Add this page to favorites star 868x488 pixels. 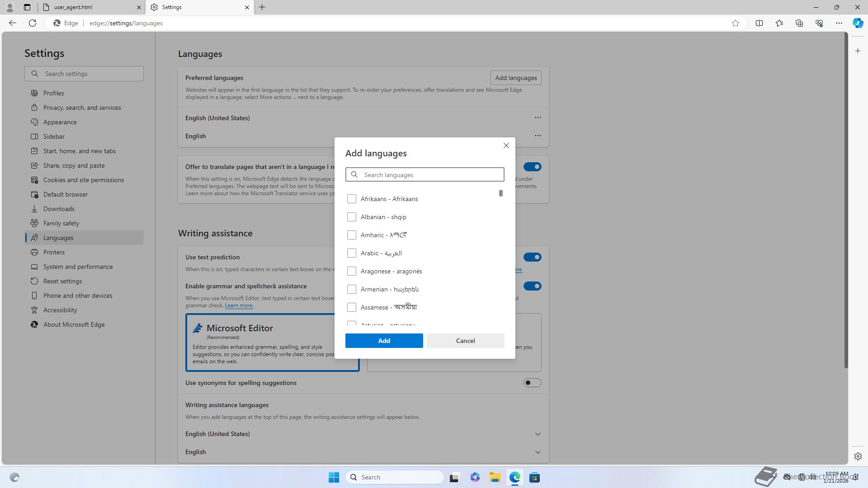coord(736,23)
